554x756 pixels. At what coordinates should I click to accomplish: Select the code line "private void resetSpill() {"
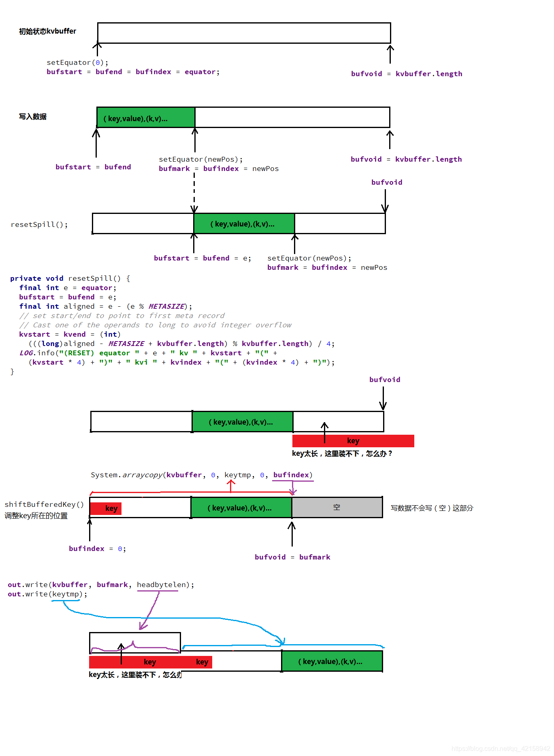coord(70,278)
